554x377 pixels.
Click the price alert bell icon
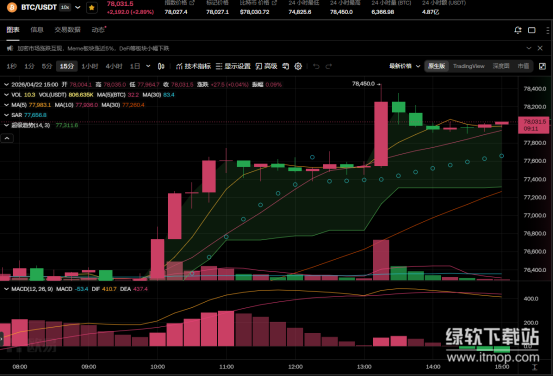518,30
